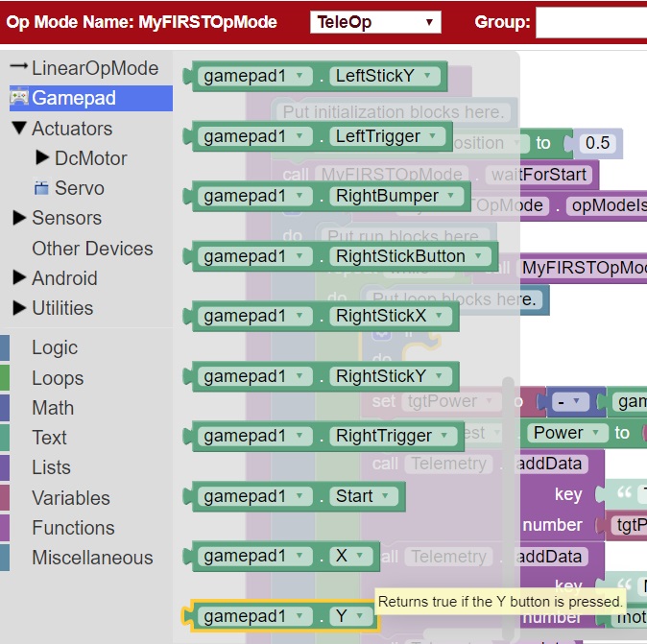Click the Math category color swatch
This screenshot has width=647, height=644.
point(5,408)
